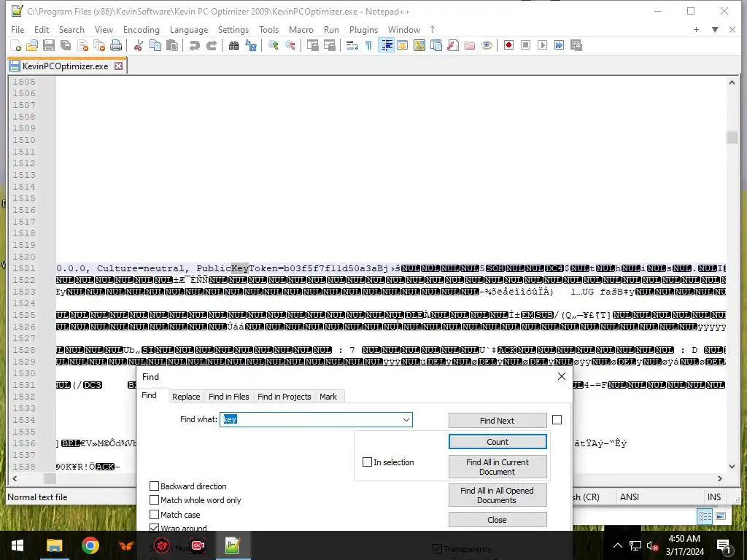The image size is (747, 560).
Task: Click the Open file toolbar icon
Action: point(32,45)
